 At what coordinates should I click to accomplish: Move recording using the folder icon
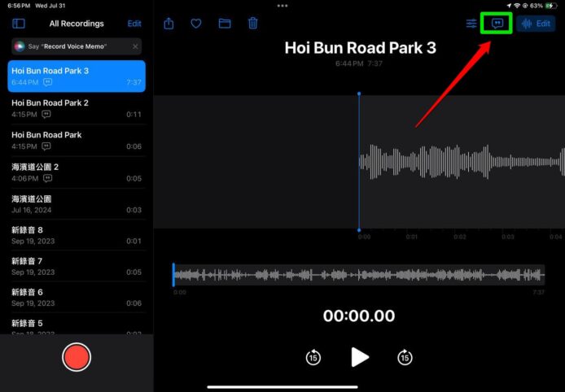pyautogui.click(x=225, y=24)
